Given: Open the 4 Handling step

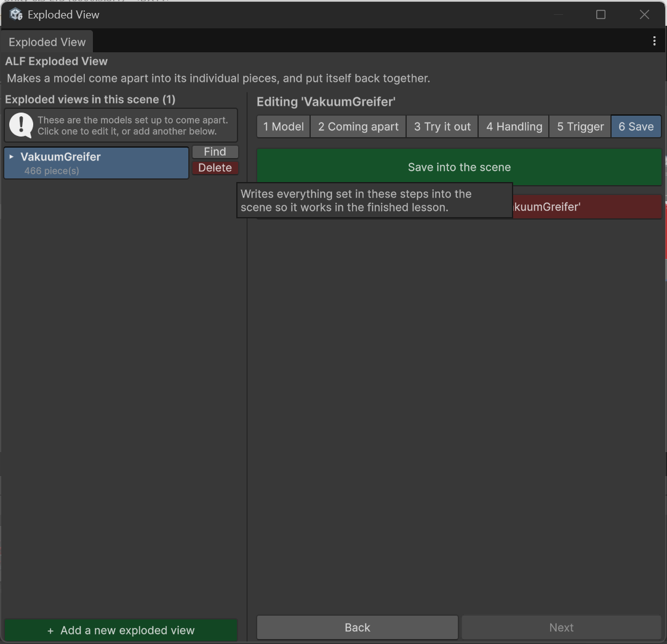Looking at the screenshot, I should [x=514, y=127].
